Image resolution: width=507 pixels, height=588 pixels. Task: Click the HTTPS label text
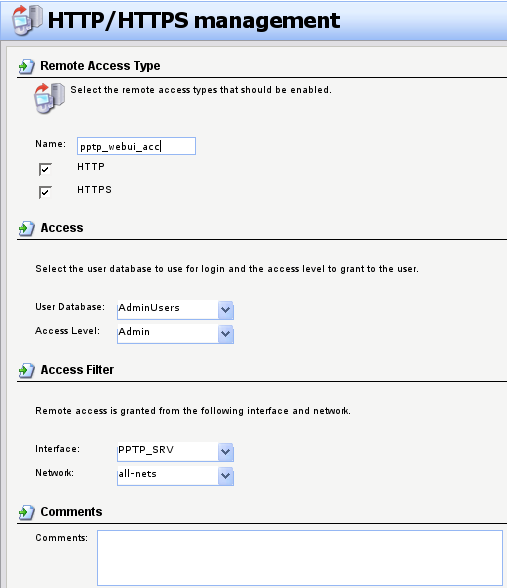point(94,190)
